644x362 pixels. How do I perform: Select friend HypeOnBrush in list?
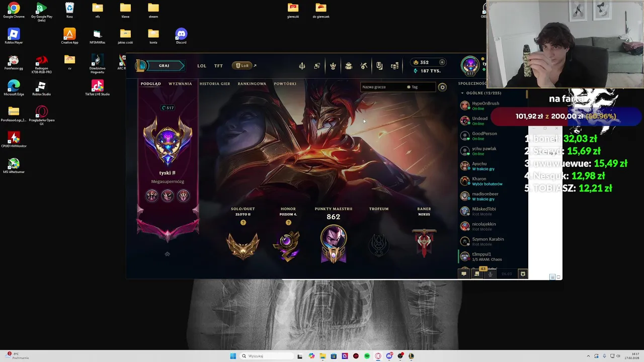(492, 106)
